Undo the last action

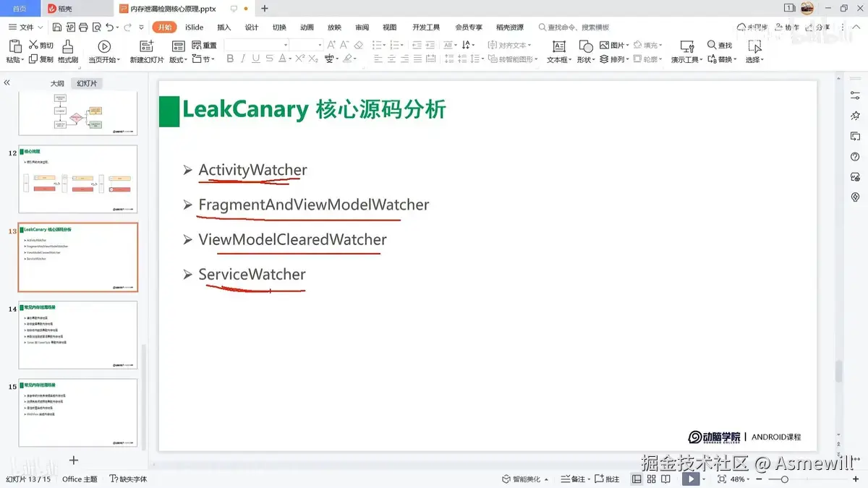coord(109,27)
